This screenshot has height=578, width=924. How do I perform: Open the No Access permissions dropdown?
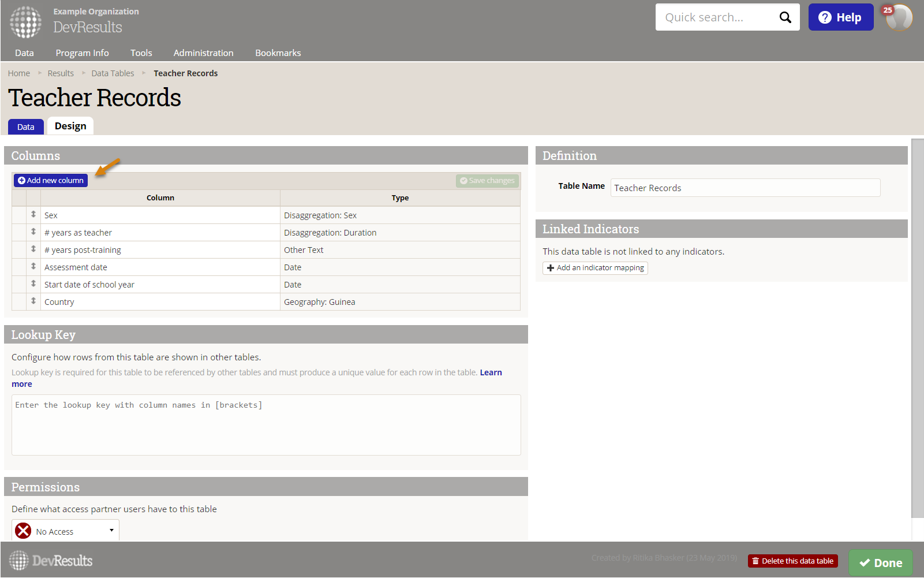(65, 531)
